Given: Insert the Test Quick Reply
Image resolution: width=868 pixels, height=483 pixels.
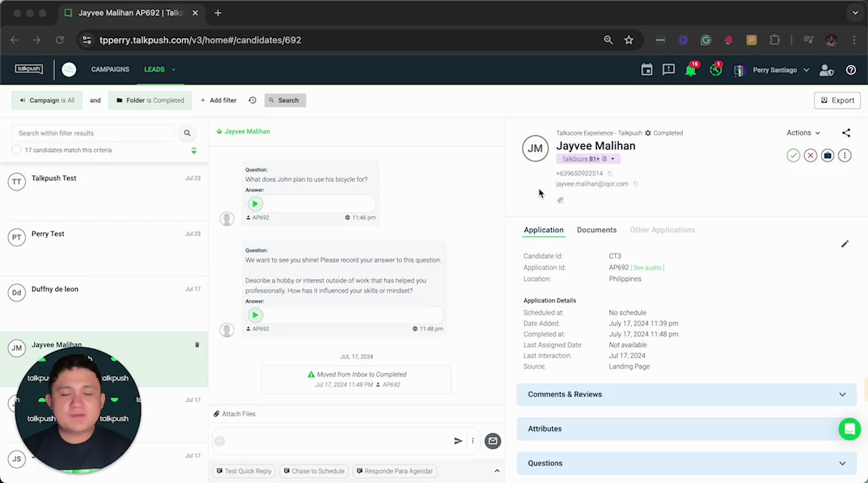Looking at the screenshot, I should (x=244, y=471).
